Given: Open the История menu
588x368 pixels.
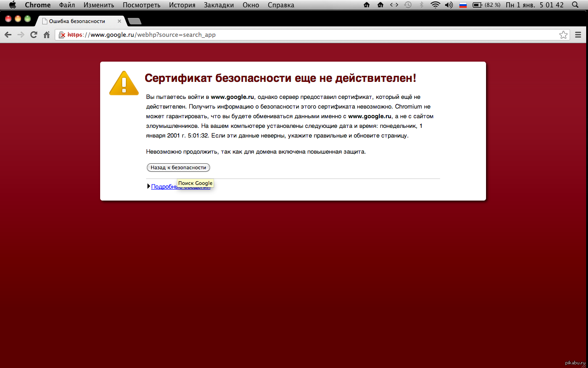Looking at the screenshot, I should click(182, 5).
